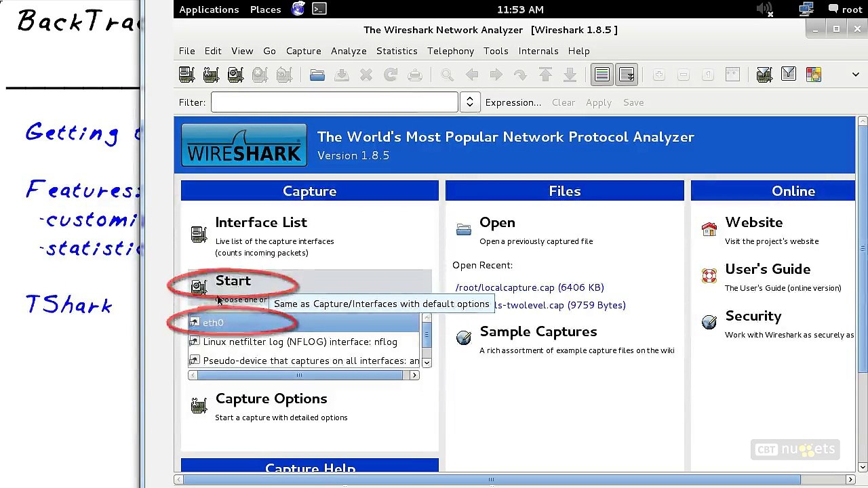Open the network connections tray icon

(806, 9)
